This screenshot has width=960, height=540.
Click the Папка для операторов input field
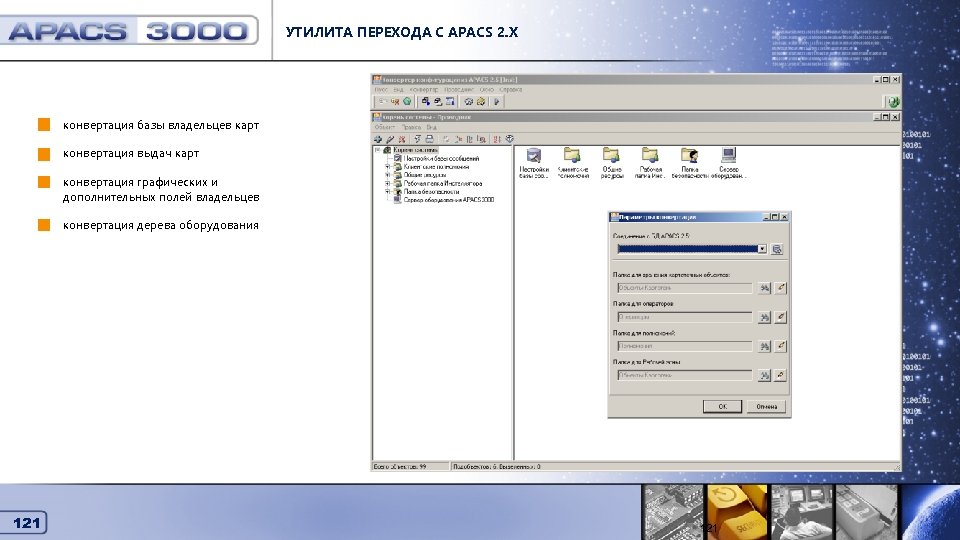[x=684, y=317]
